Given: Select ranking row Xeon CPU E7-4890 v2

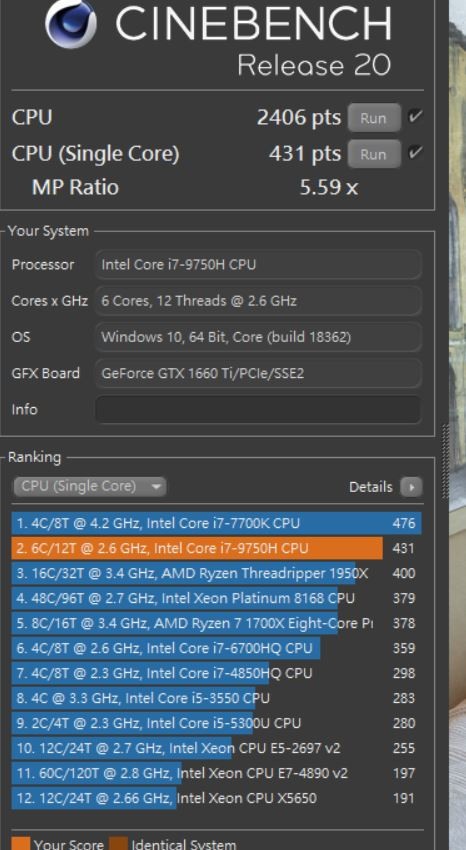Looking at the screenshot, I should coord(216,773).
